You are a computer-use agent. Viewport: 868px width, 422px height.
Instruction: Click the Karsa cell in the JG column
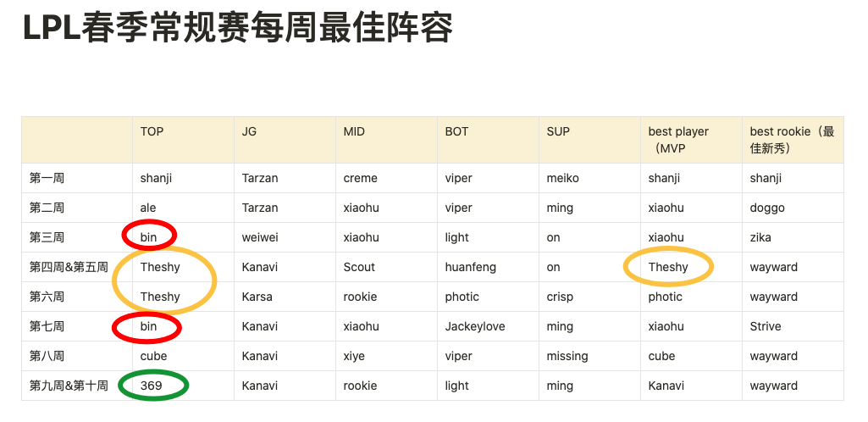(x=257, y=297)
